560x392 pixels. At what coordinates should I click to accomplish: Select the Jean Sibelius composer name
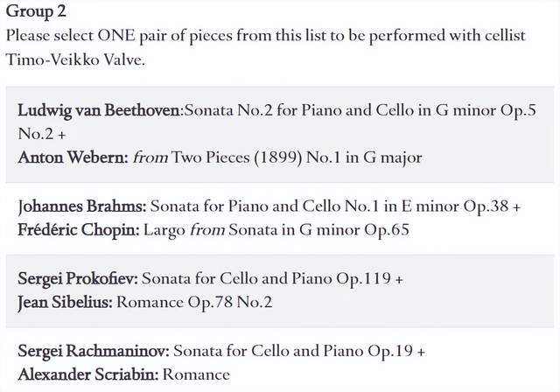pos(65,303)
